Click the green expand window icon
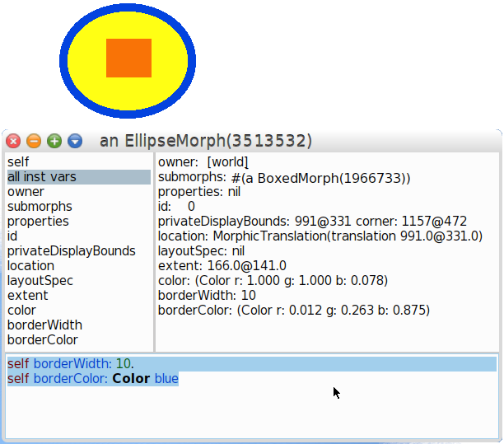Screen dimensions: 504x444 (54, 141)
